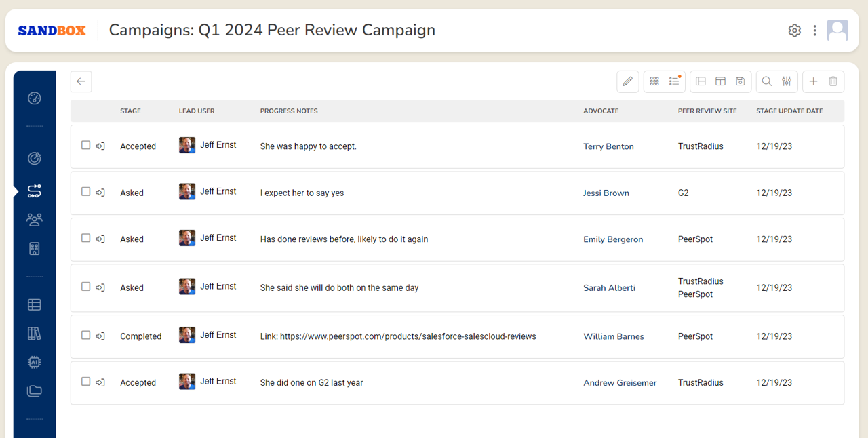The width and height of the screenshot is (868, 438).
Task: Check the box for Terry Benton row
Action: coord(85,145)
